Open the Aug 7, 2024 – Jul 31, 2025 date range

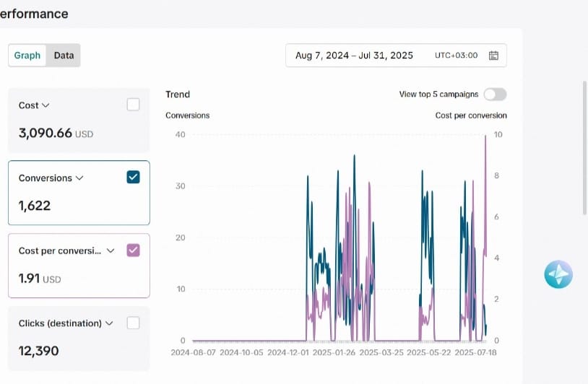point(354,56)
